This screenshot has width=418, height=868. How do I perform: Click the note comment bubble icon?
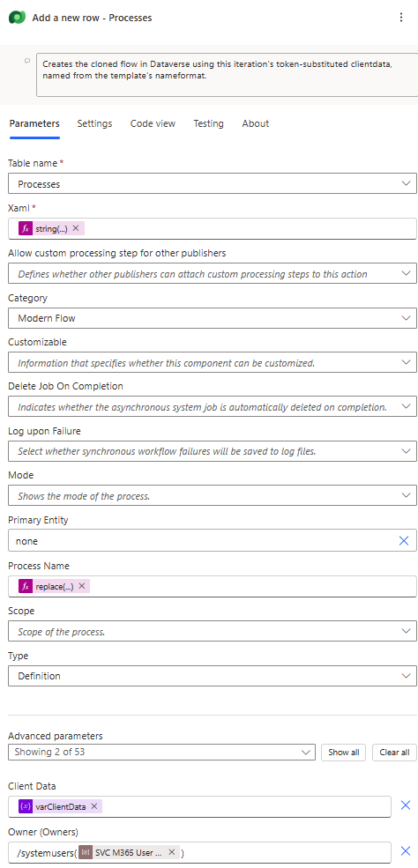pos(27,61)
